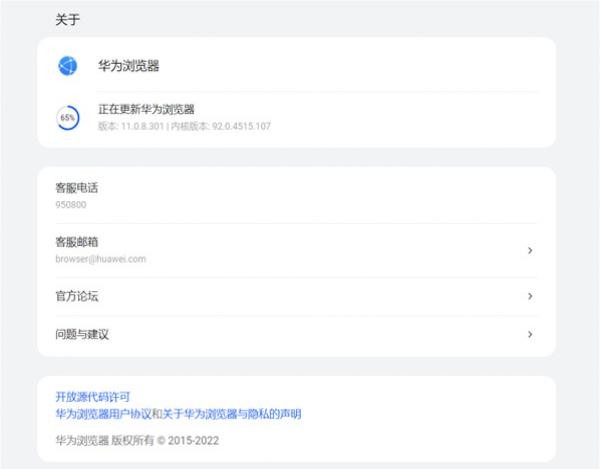Click the 正在更新华为浏览器 status text

146,109
